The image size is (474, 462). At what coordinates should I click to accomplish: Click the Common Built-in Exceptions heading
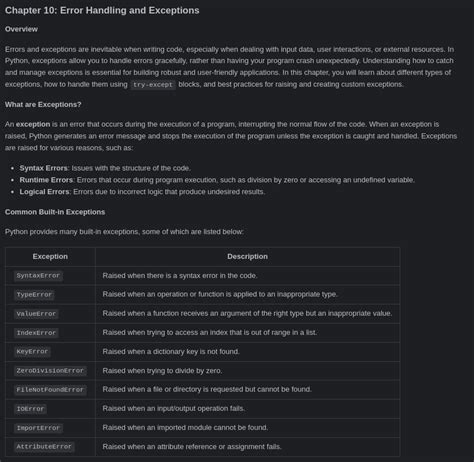click(55, 212)
